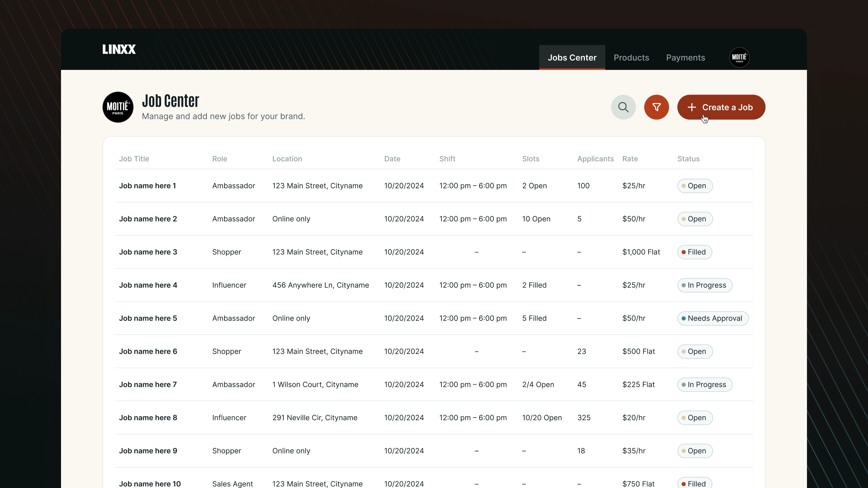Sort by the Date column header
Image resolution: width=868 pixels, height=488 pixels.
pyautogui.click(x=392, y=159)
